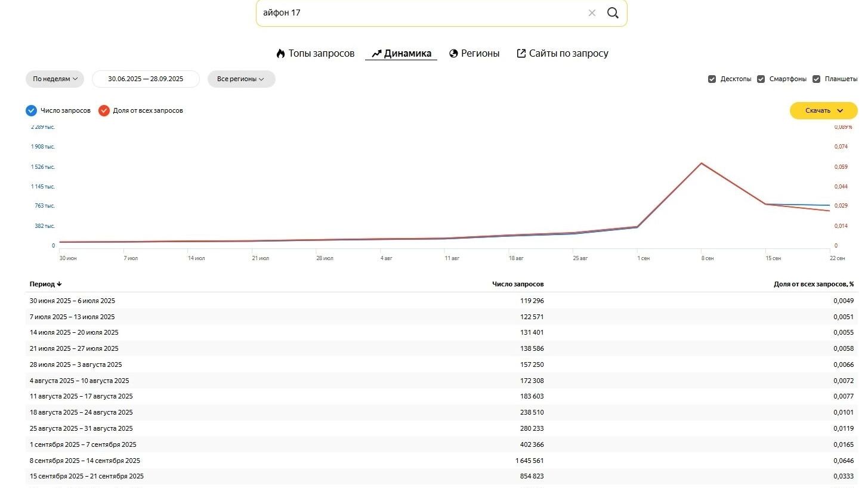
Task: Click the globe icon for Регионы
Action: tap(453, 54)
